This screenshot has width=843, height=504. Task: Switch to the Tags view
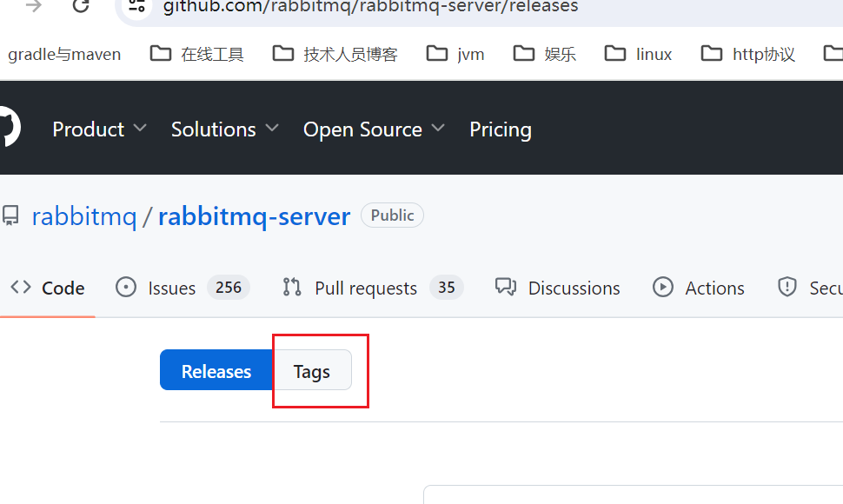pyautogui.click(x=312, y=370)
